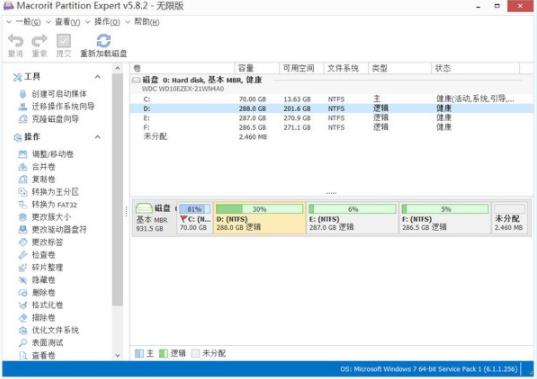Click the F: (NTFS) block in disk map
Screen dimensions: 537x379
(445, 218)
